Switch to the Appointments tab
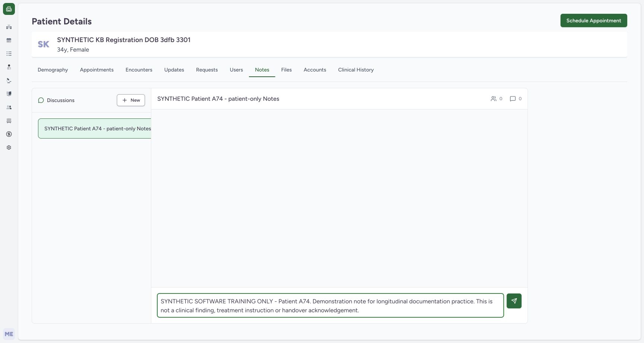Viewport: 644px width, 343px height. (97, 70)
